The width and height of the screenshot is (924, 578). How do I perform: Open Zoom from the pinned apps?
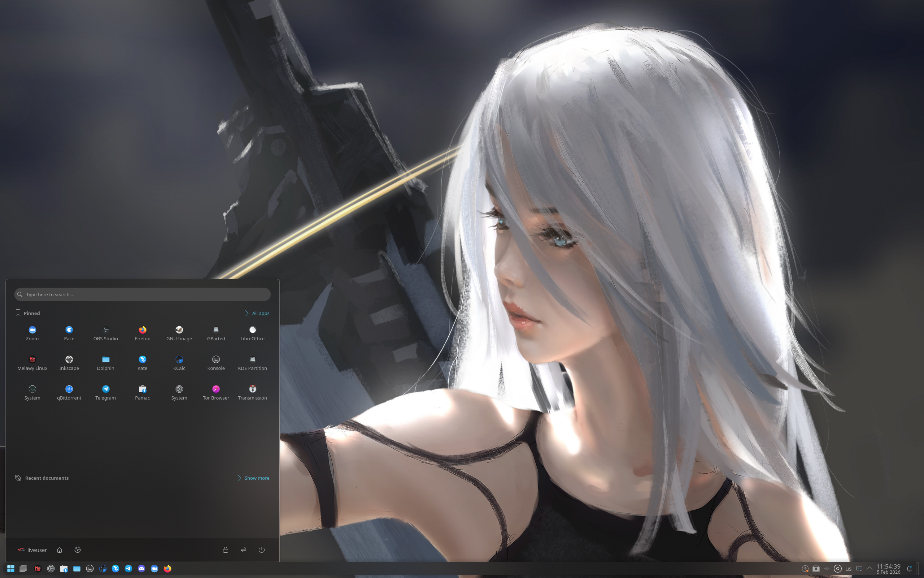coord(32,333)
